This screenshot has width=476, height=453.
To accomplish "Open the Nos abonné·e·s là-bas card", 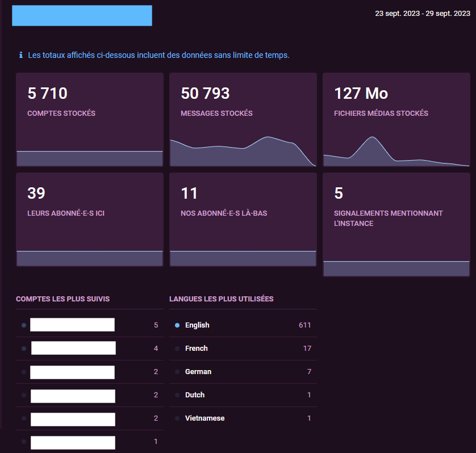I will [243, 219].
